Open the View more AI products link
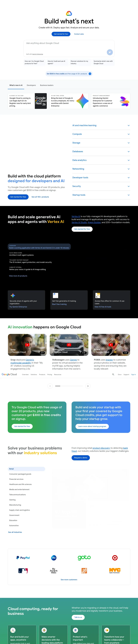Image resolution: width=138 pixels, height=644 pixels. [18, 276]
